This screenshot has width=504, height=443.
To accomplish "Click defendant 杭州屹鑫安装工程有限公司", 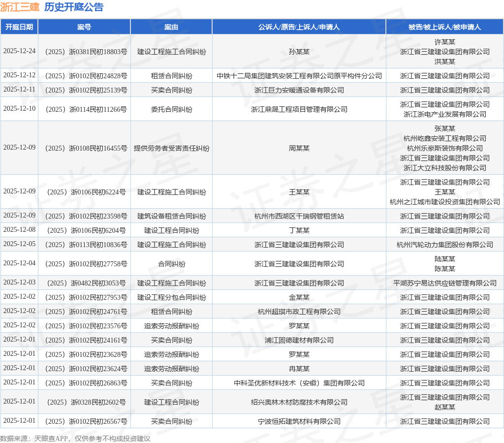I will click(x=445, y=138).
